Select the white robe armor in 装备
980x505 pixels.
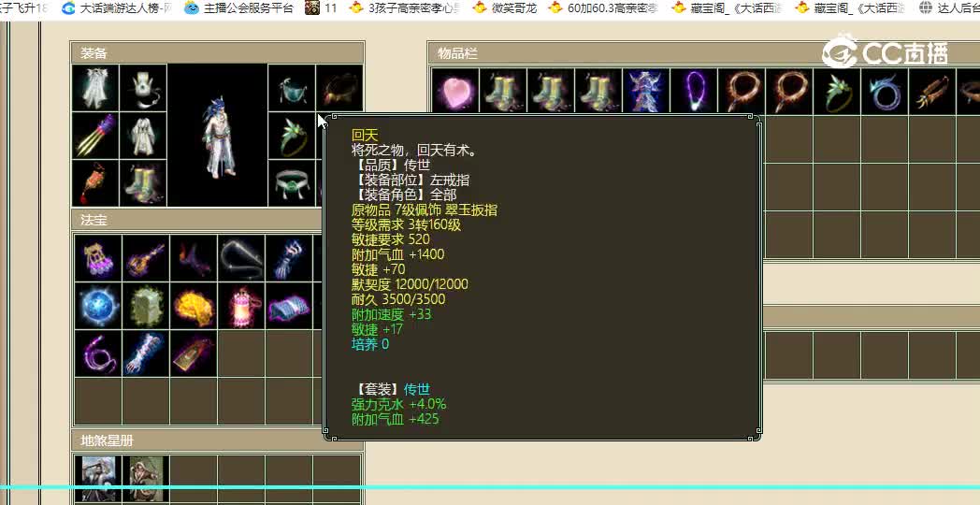pos(143,136)
